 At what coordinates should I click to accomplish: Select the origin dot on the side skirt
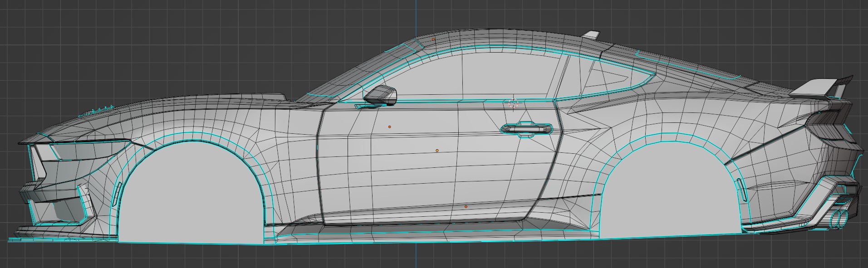(466, 207)
